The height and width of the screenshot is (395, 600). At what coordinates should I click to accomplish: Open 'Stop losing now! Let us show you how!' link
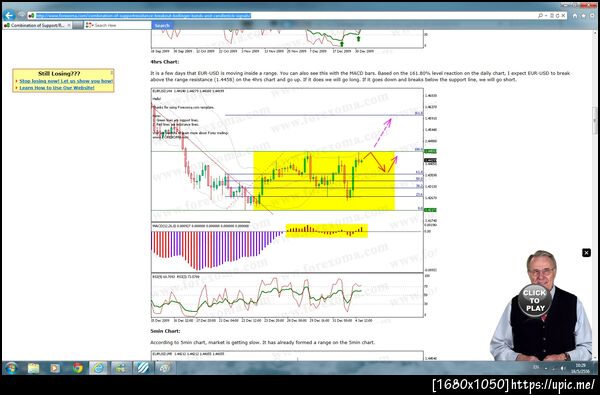pyautogui.click(x=66, y=81)
